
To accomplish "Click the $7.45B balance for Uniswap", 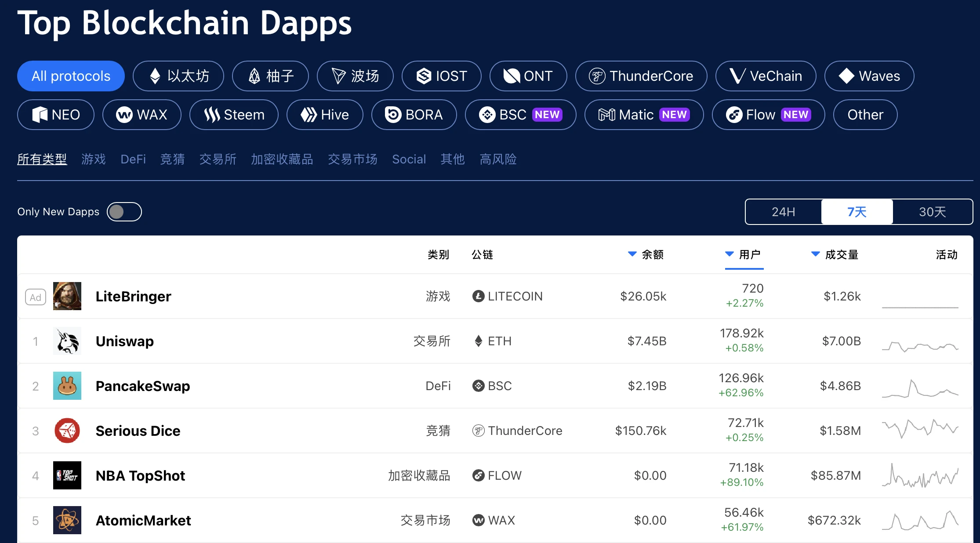I will [x=647, y=341].
